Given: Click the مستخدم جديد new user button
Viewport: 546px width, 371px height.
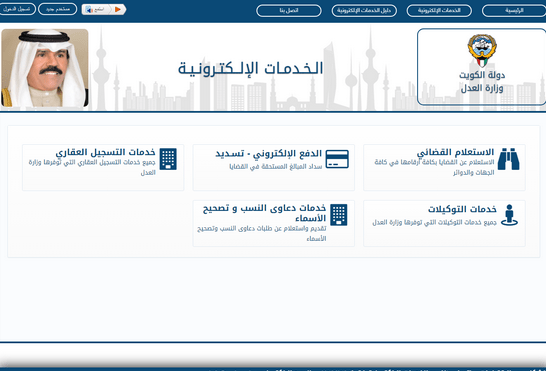Looking at the screenshot, I should click(x=57, y=9).
